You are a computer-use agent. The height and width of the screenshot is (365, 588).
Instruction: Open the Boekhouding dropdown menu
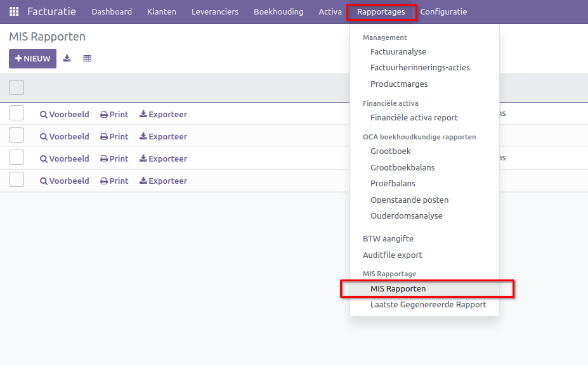click(278, 11)
